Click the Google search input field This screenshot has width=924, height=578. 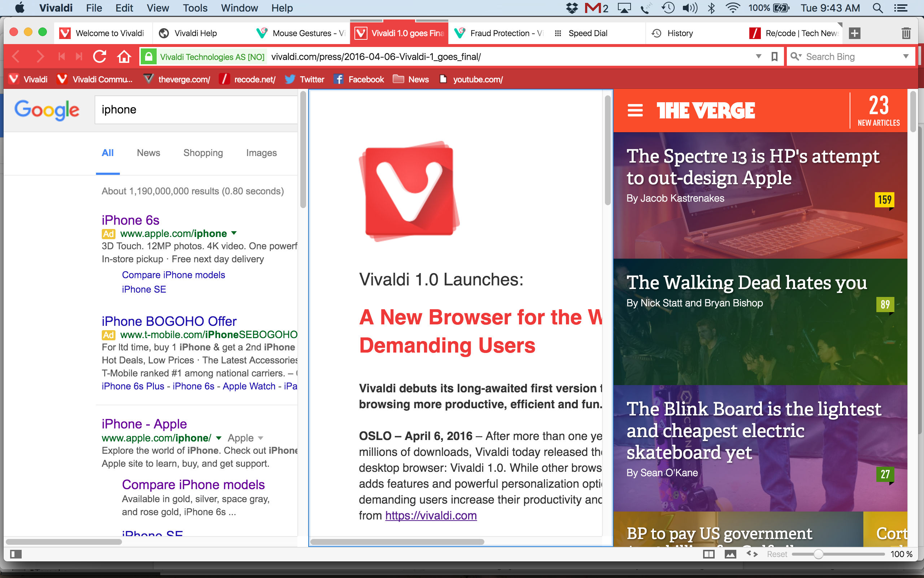pyautogui.click(x=196, y=110)
